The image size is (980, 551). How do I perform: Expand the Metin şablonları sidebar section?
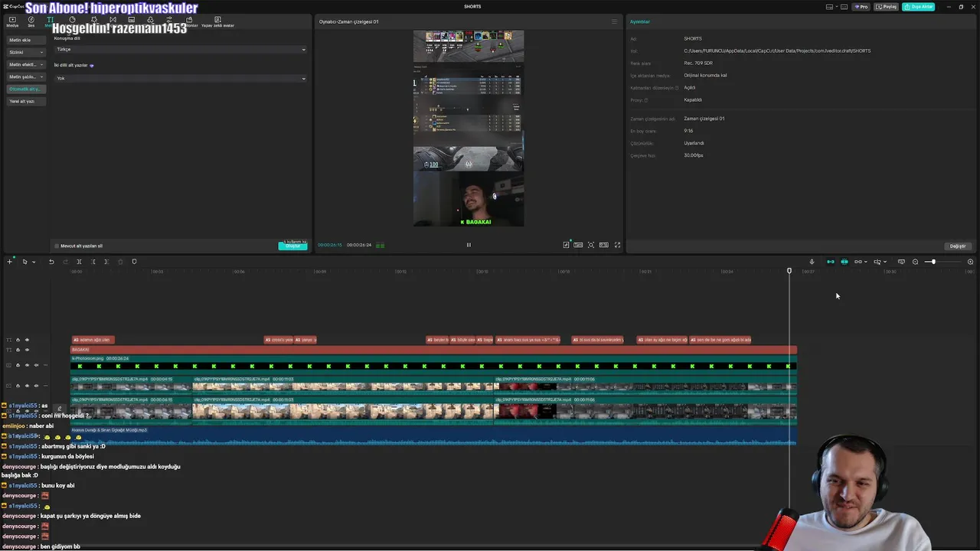[26, 77]
